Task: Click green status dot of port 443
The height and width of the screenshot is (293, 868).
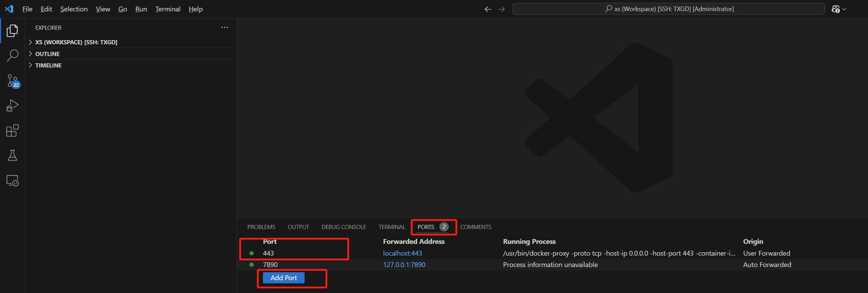Action: [x=252, y=253]
